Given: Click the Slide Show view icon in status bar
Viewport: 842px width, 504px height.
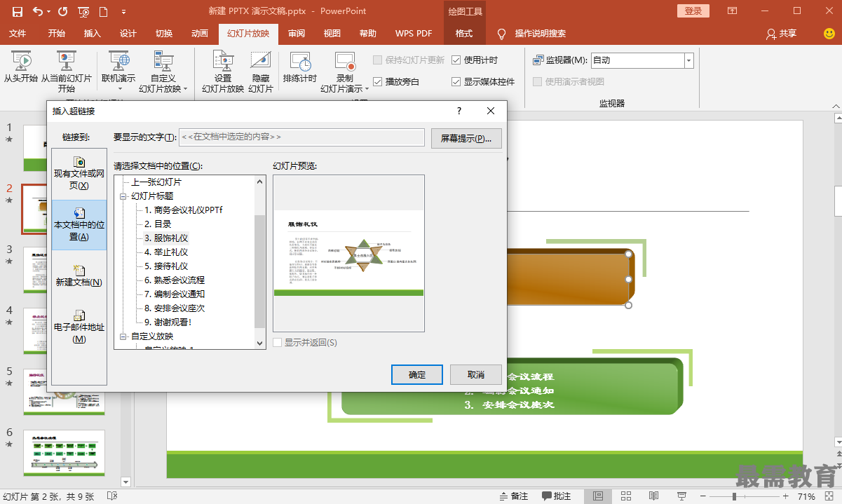Looking at the screenshot, I should tap(681, 496).
